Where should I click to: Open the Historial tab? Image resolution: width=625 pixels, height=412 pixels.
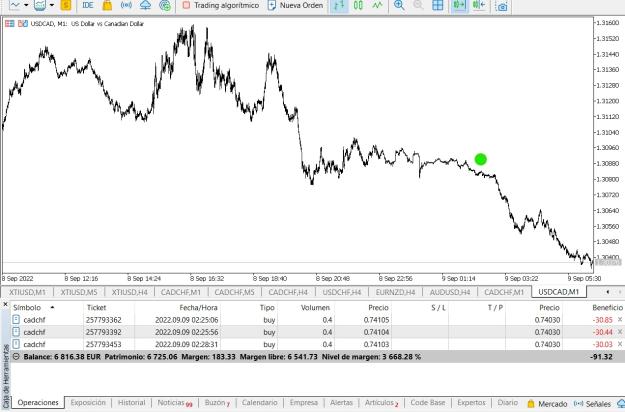[x=132, y=402]
